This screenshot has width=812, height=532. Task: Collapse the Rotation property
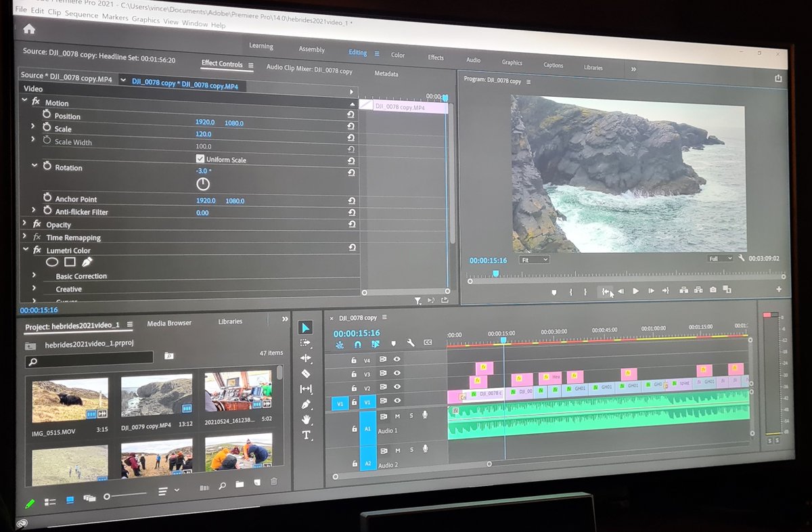coord(34,165)
